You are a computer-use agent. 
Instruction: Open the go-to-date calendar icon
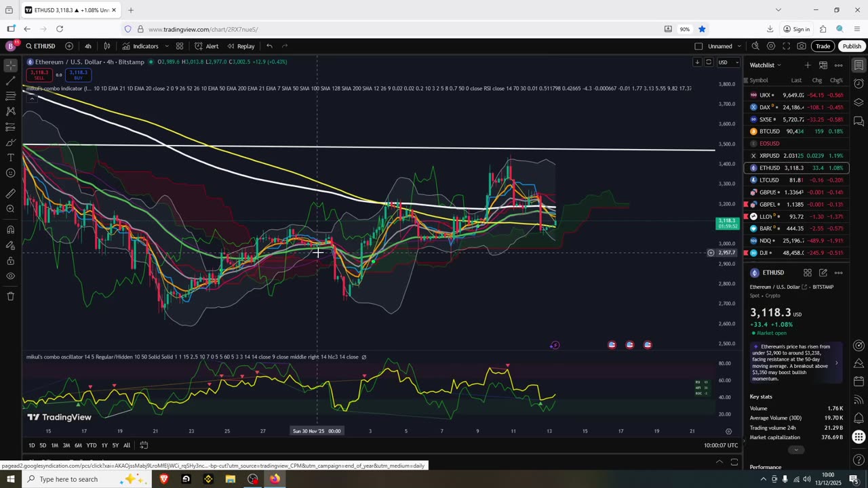pos(144,445)
